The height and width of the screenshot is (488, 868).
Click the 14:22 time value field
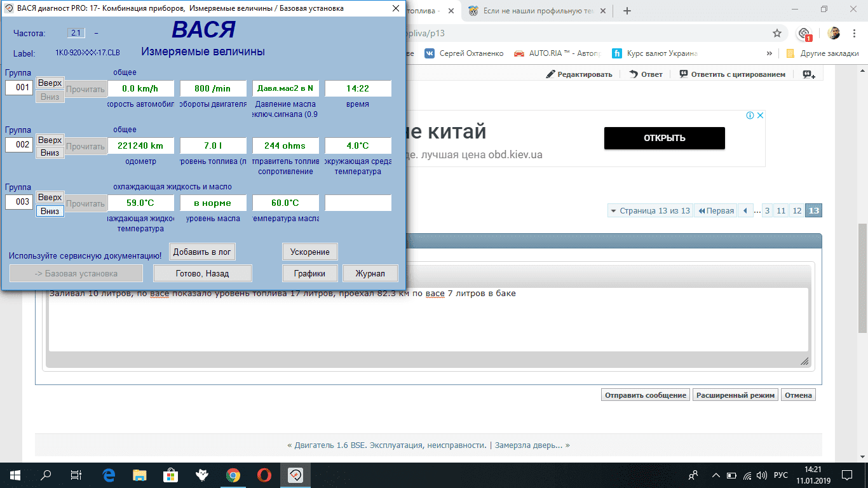click(x=358, y=88)
